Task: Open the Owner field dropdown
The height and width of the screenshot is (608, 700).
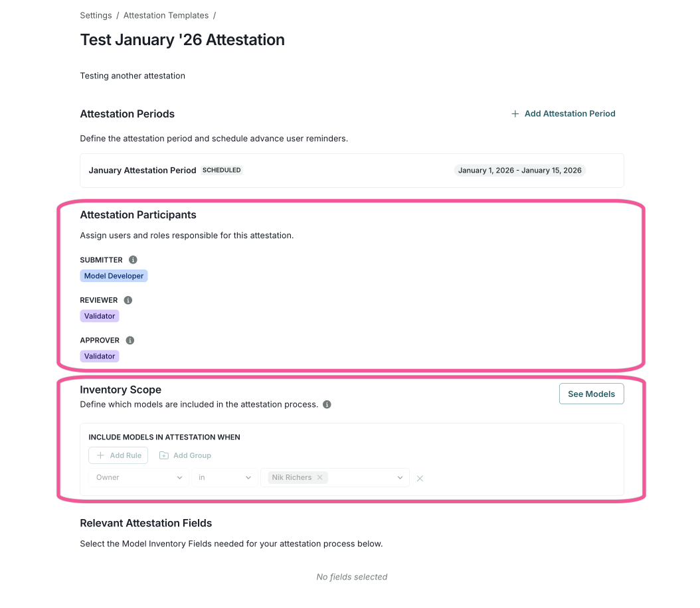Action: pos(138,477)
